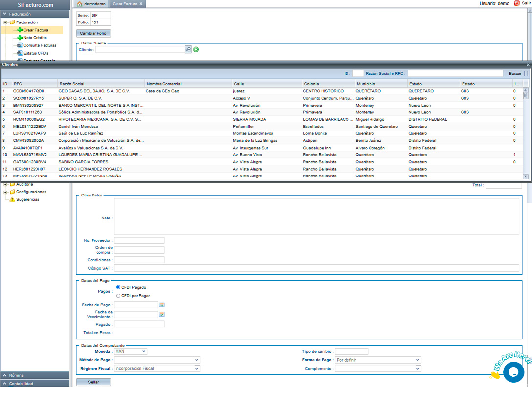Select client VANESSA NEFTE MEJIA OMAÑA
The image size is (532, 393).
pos(262,176)
